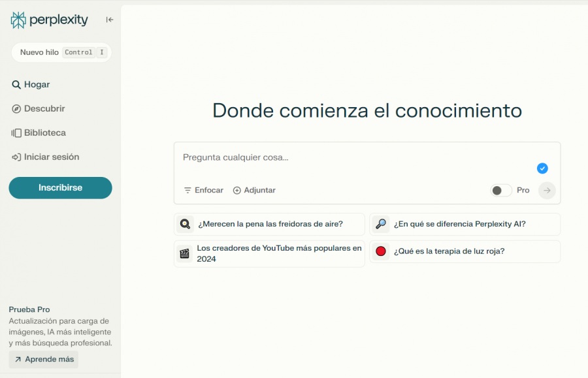Click the Aprende más link under Prueba Pro

point(43,359)
